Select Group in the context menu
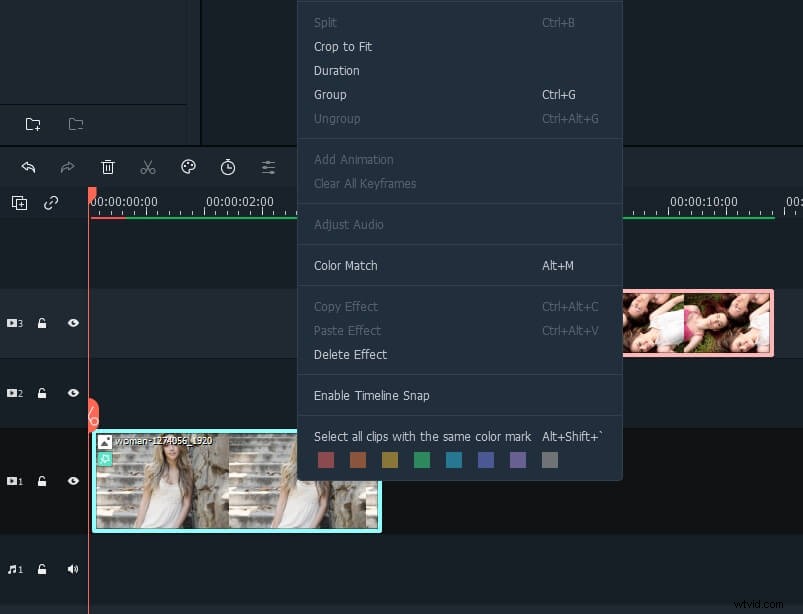This screenshot has height=614, width=803. pyautogui.click(x=330, y=94)
